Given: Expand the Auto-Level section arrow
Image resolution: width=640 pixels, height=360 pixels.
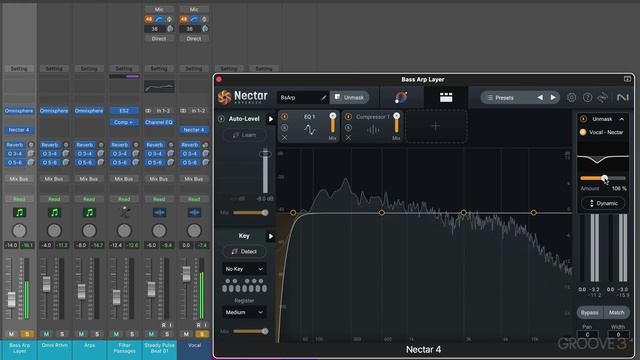Looking at the screenshot, I should [x=270, y=119].
